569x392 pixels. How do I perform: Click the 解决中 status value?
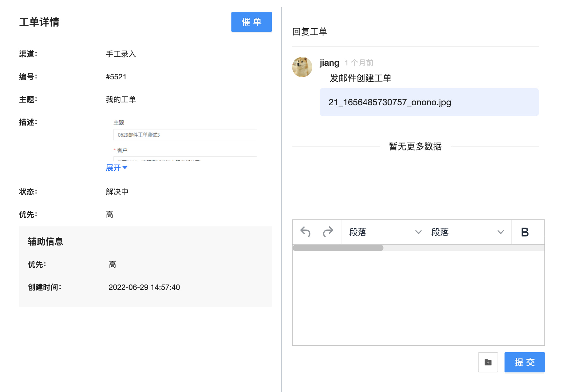[117, 192]
